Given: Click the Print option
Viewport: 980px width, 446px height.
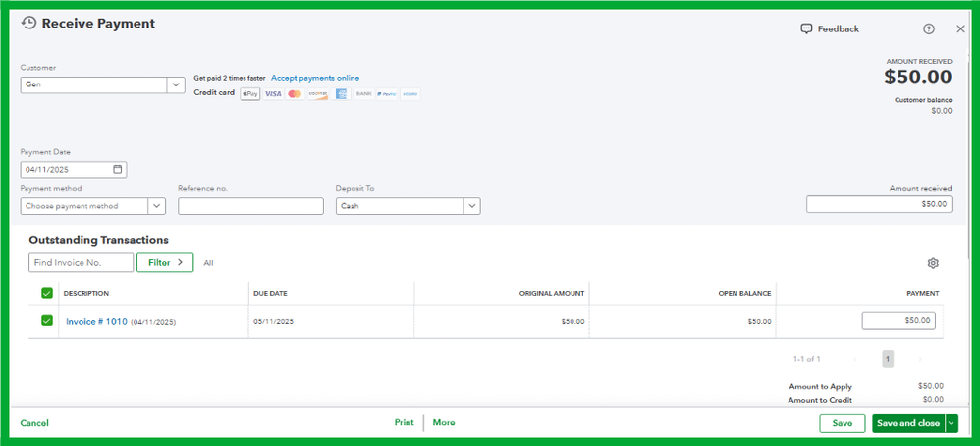Looking at the screenshot, I should pos(404,422).
